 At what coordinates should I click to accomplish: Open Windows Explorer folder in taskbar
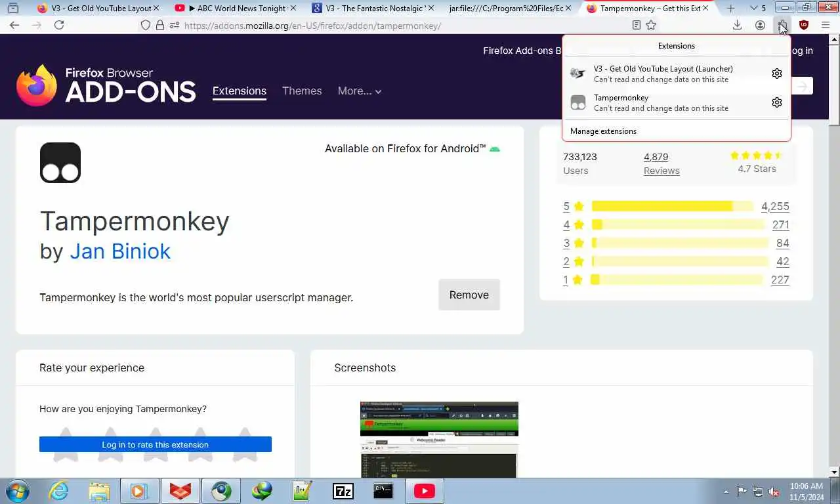(99, 491)
